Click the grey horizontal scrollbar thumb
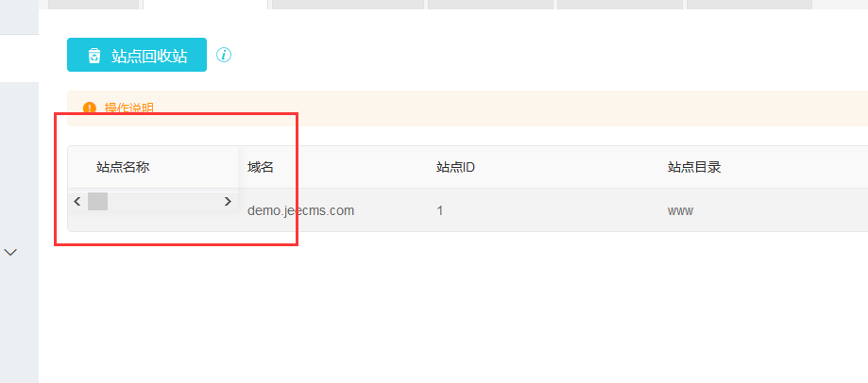 tap(98, 201)
